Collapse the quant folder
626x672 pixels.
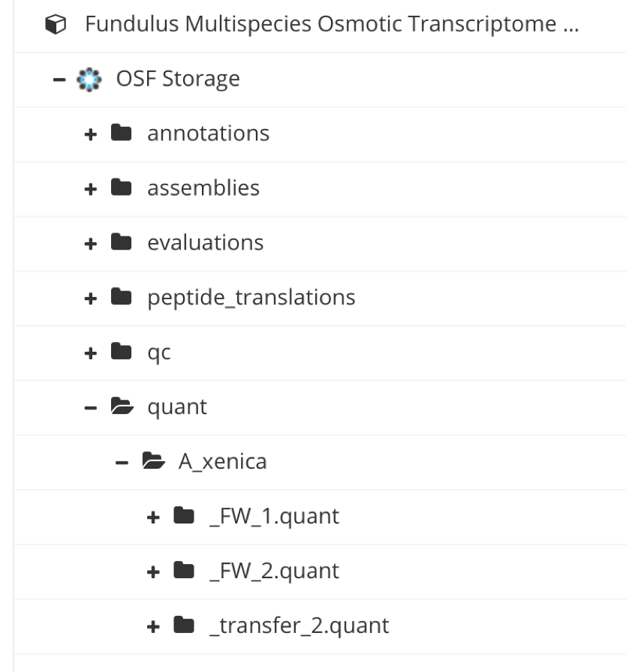(x=90, y=407)
